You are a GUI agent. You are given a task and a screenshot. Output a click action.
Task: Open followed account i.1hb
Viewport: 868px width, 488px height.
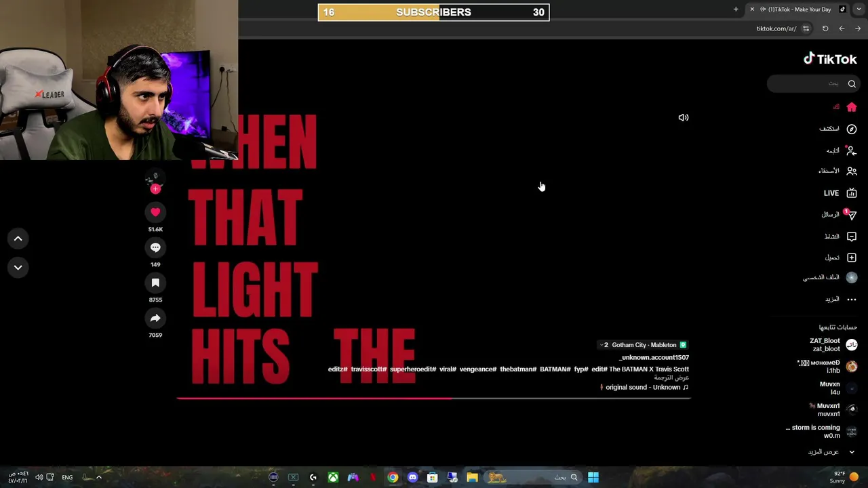click(x=829, y=367)
